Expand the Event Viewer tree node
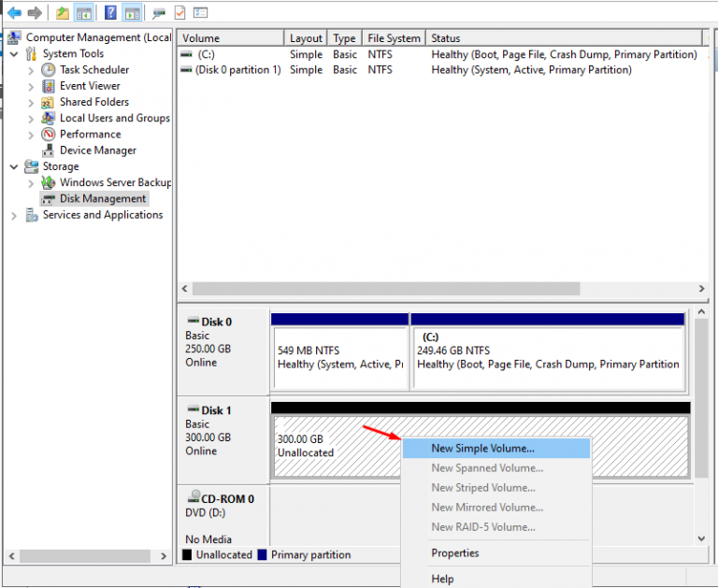This screenshot has height=588, width=718. [x=31, y=86]
